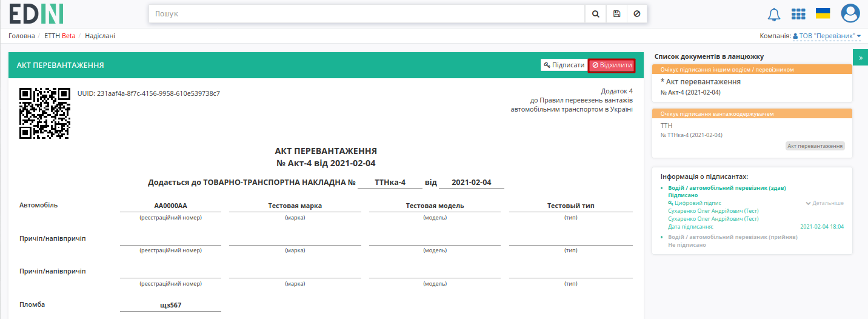Open company dropdown ТОВ "Перевізник"
The image size is (868, 319).
point(827,36)
